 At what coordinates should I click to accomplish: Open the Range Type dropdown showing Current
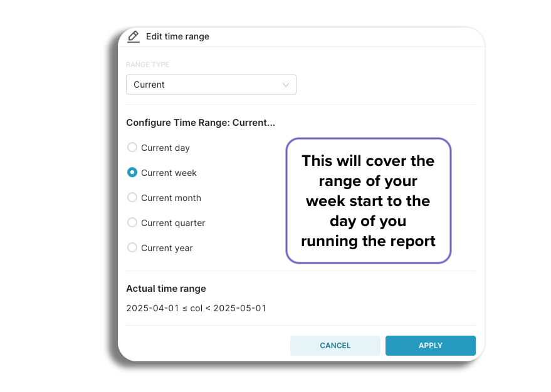point(211,85)
